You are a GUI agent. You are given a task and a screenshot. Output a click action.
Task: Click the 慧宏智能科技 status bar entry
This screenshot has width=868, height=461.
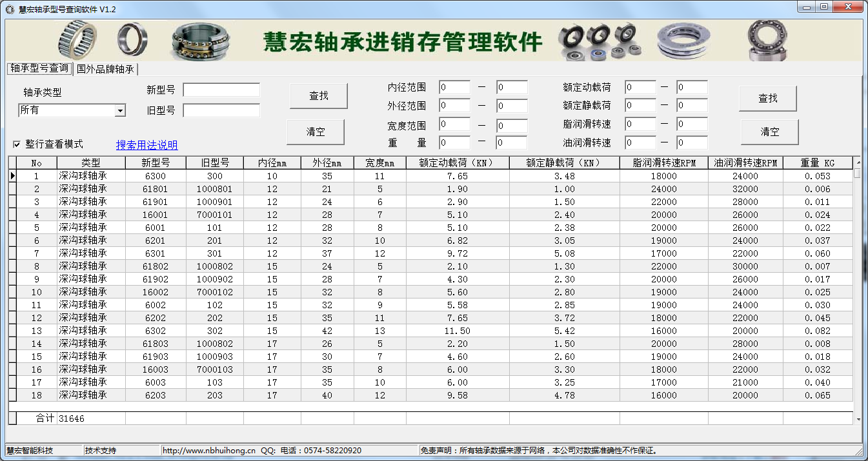[30, 451]
